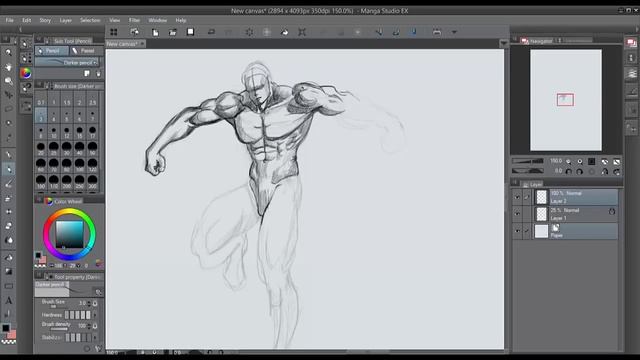The image size is (640, 360).
Task: Open the Window menu
Action: pos(158,20)
